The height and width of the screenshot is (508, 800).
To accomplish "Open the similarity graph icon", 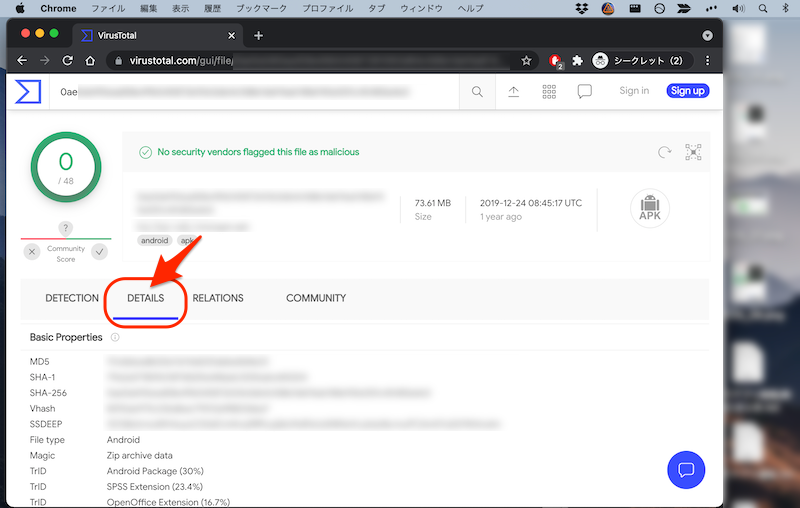I will coord(693,152).
